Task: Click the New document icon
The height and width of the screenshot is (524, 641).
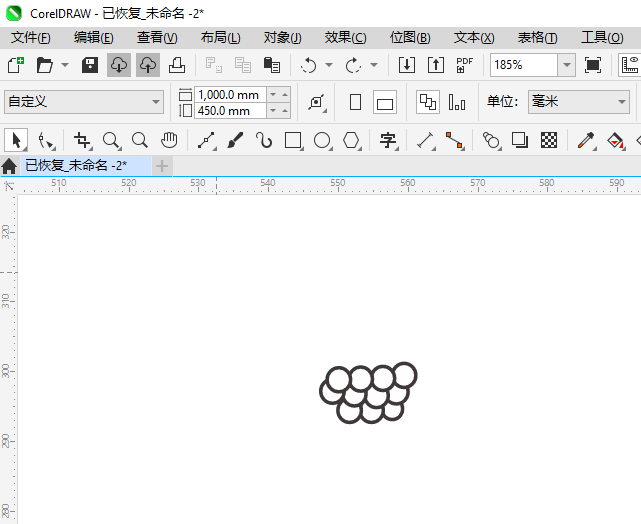Action: pyautogui.click(x=16, y=65)
